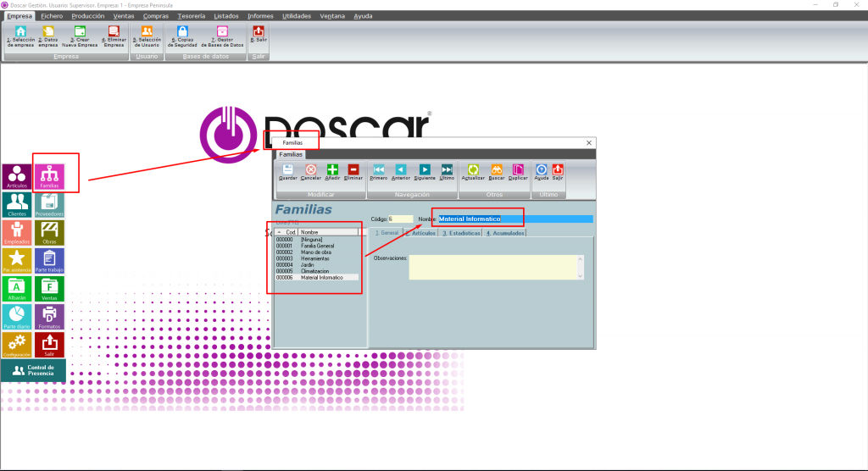Open Selección de Usuario icon
The width and height of the screenshot is (868, 471).
coord(147,37)
